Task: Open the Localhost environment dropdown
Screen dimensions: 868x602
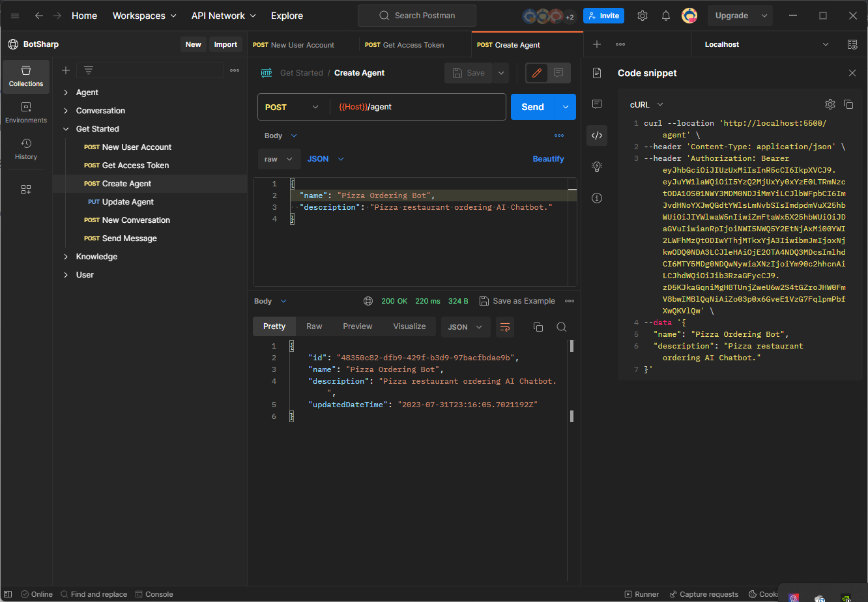Action: click(767, 44)
